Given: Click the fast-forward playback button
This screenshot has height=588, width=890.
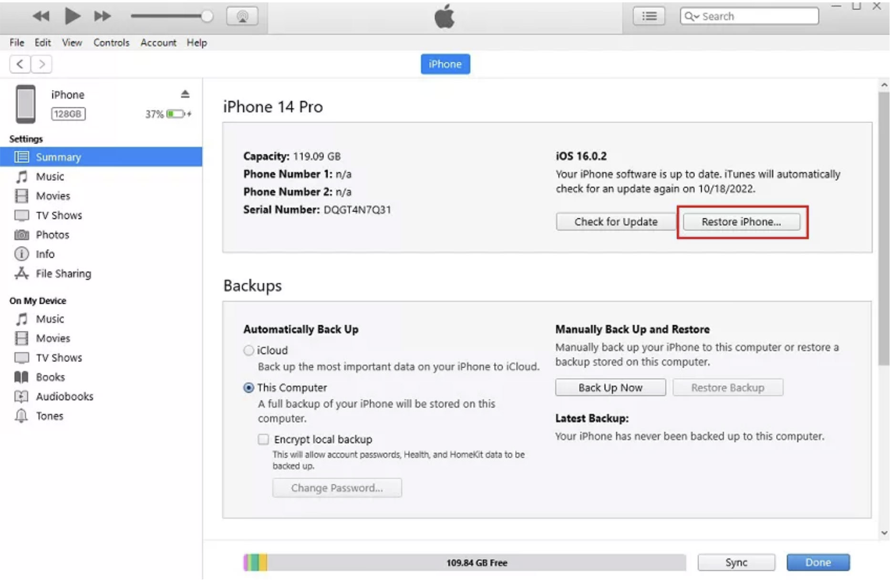Looking at the screenshot, I should click(x=102, y=16).
